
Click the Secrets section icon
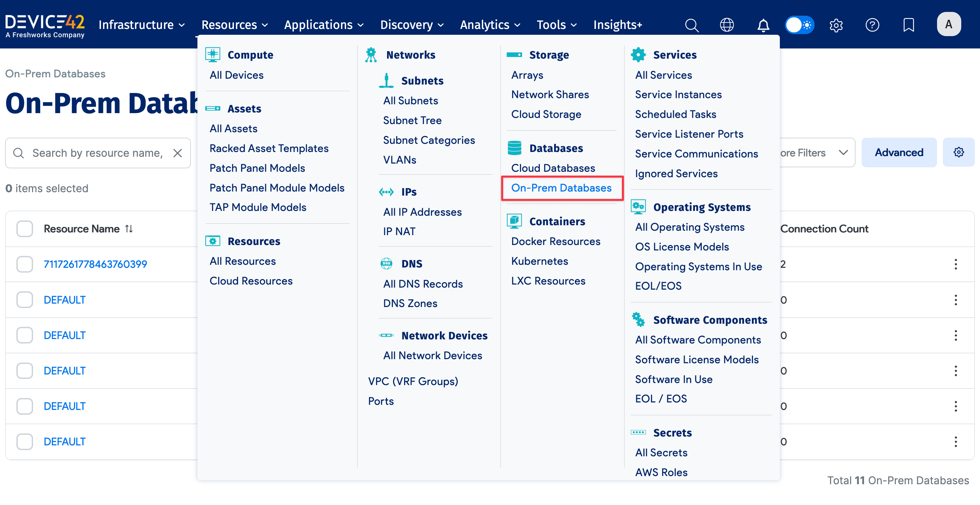coord(638,432)
